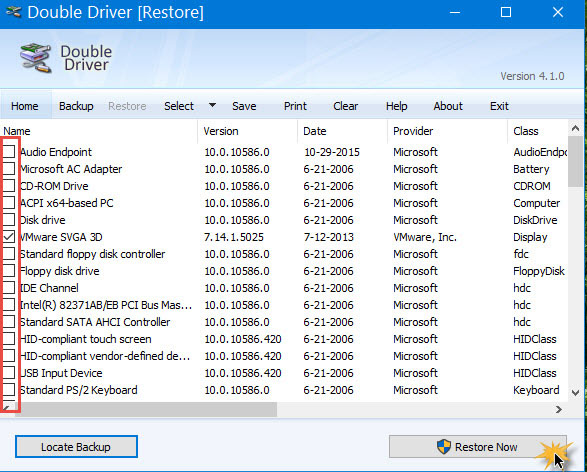Open the Backup menu item
587x472 pixels.
tap(76, 106)
